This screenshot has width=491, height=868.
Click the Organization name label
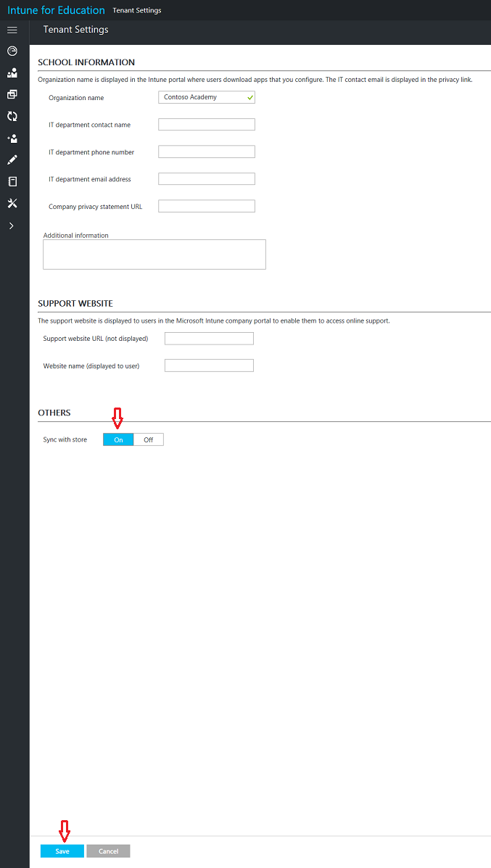[76, 98]
